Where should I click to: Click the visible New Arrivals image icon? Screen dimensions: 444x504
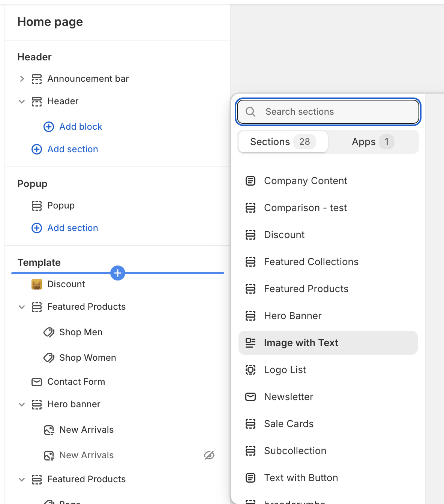[49, 430]
